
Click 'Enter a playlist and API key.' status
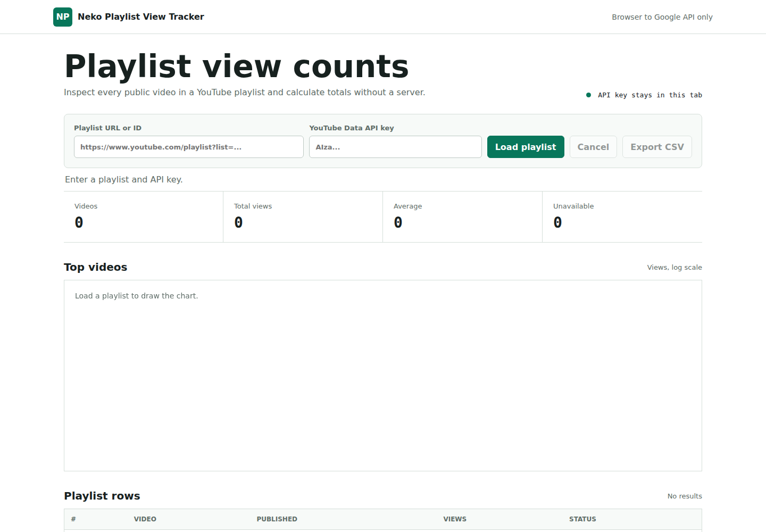pyautogui.click(x=124, y=180)
